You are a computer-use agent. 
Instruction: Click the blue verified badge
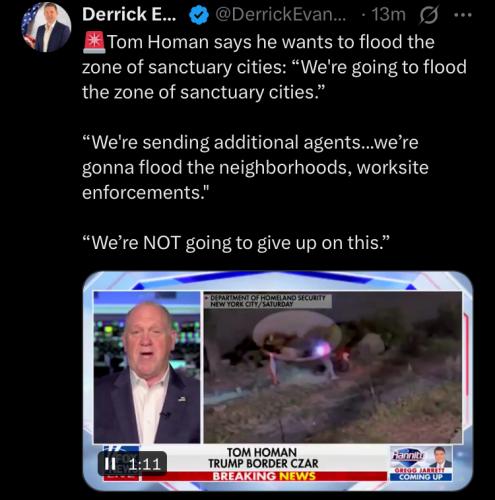pos(199,16)
